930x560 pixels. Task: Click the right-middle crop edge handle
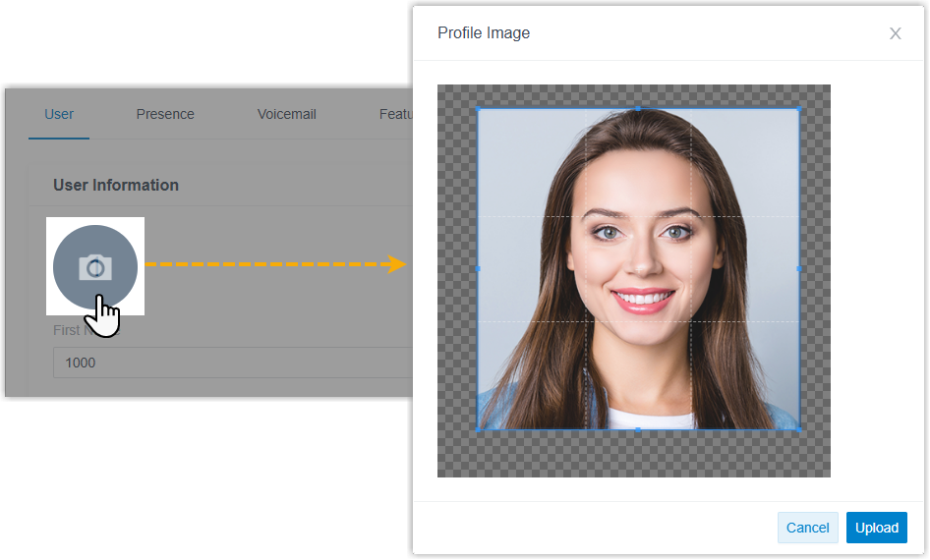[x=798, y=268]
